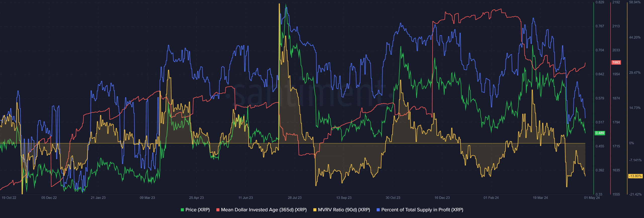Toggle Mean Dollar Invested Age (365d) label
Screen dimensions: 644x218
tap(264, 210)
